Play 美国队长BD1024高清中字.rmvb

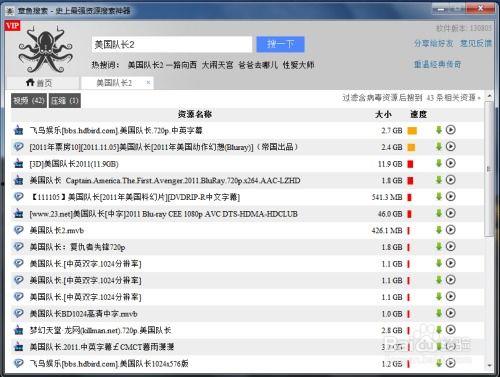click(x=451, y=313)
